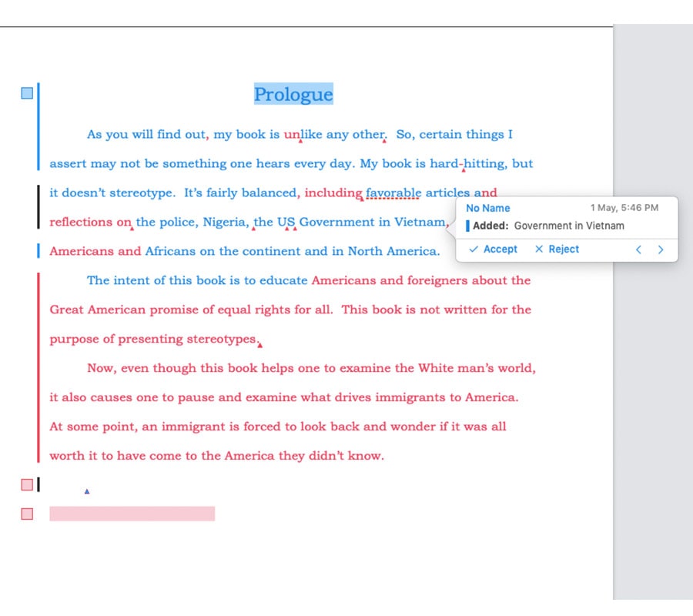693x616 pixels.
Task: Click the highlighted Prologue heading
Action: [x=293, y=94]
